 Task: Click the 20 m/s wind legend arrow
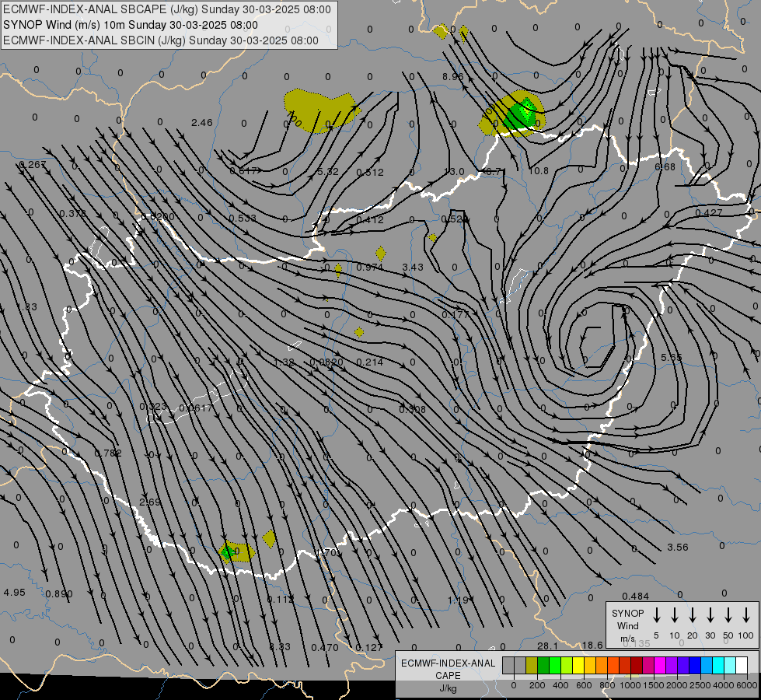(x=692, y=615)
